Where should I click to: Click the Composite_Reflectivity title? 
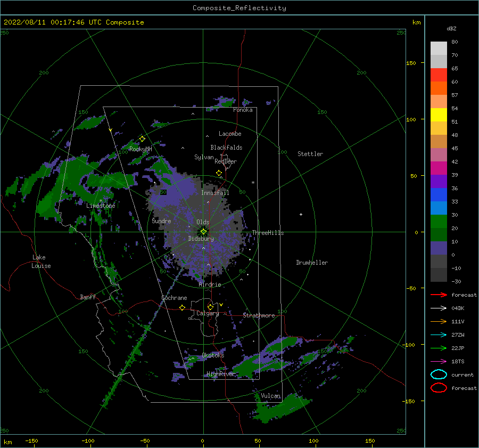point(240,8)
